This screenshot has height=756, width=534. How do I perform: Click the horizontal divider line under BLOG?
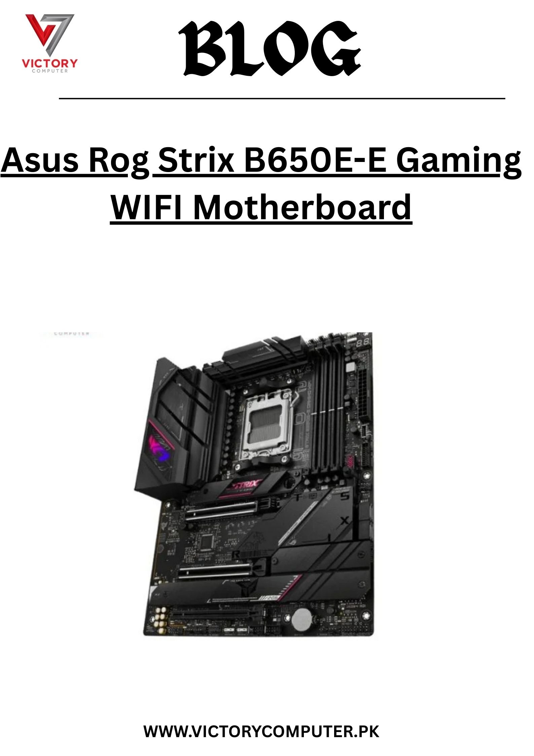click(x=282, y=99)
